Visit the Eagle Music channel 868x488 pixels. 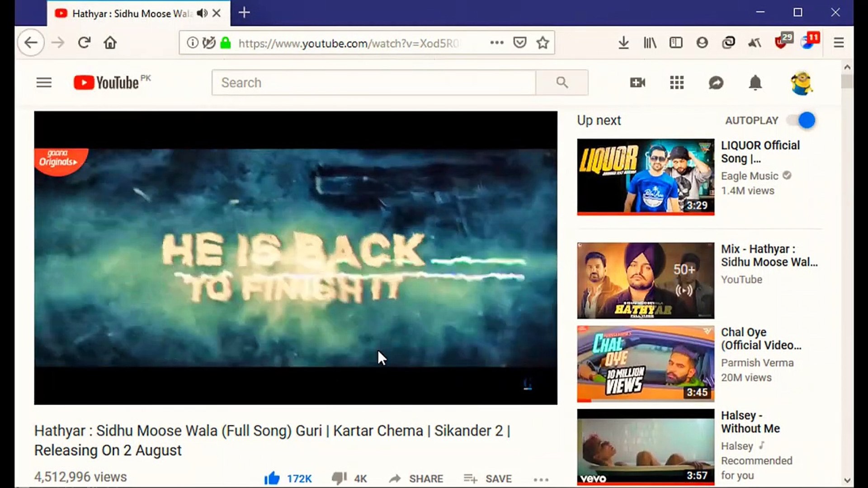(x=750, y=176)
